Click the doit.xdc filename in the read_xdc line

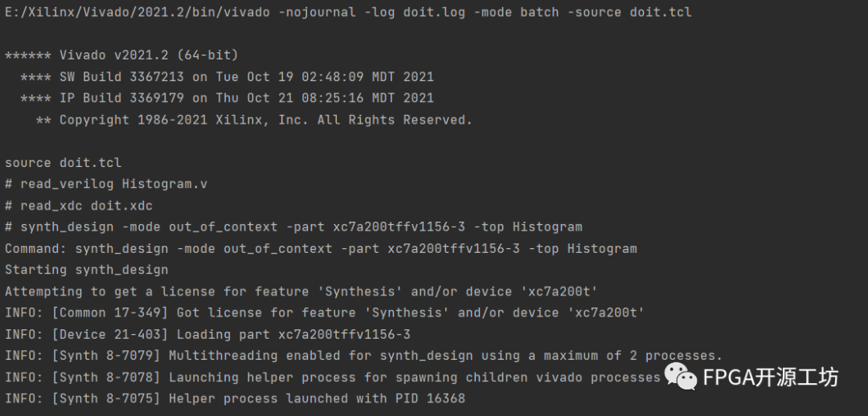point(121,206)
